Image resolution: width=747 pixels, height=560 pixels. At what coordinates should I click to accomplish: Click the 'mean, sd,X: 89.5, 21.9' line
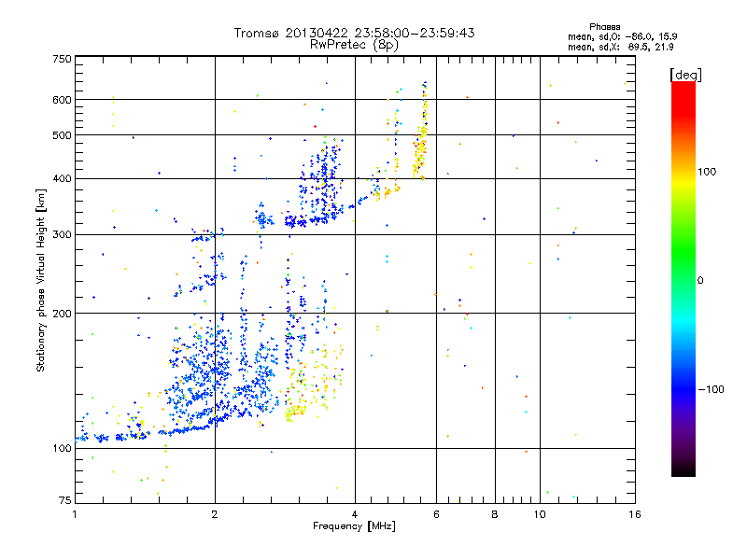[621, 48]
